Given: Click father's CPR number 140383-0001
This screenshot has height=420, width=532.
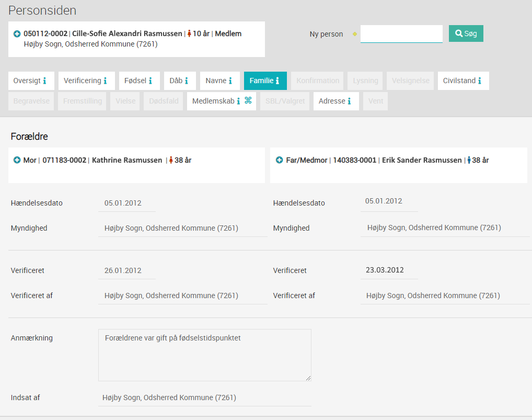Looking at the screenshot, I should coord(354,160).
